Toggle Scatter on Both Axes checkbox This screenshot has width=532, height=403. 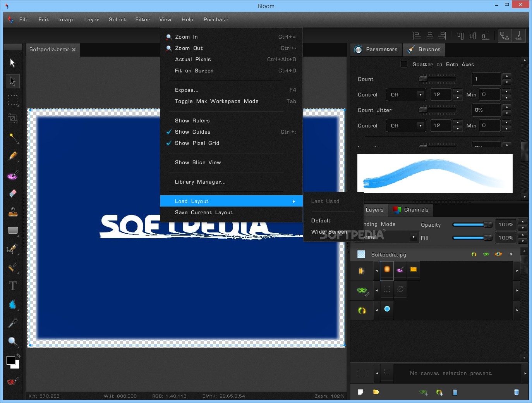click(x=404, y=64)
